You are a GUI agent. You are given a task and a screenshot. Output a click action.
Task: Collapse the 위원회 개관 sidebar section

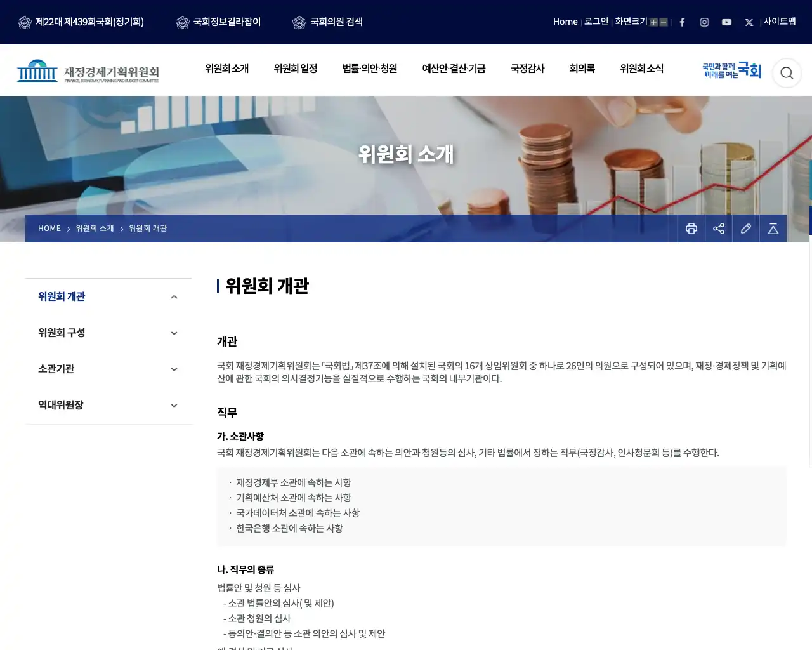174,297
